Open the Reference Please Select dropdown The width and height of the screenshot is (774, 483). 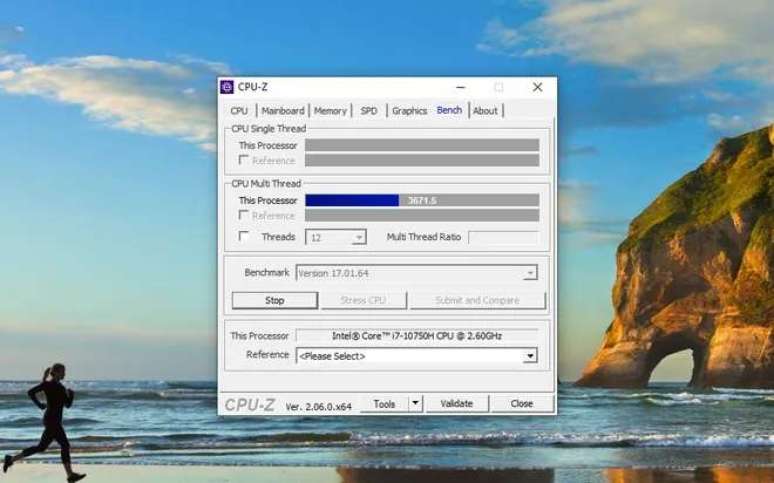tap(417, 356)
